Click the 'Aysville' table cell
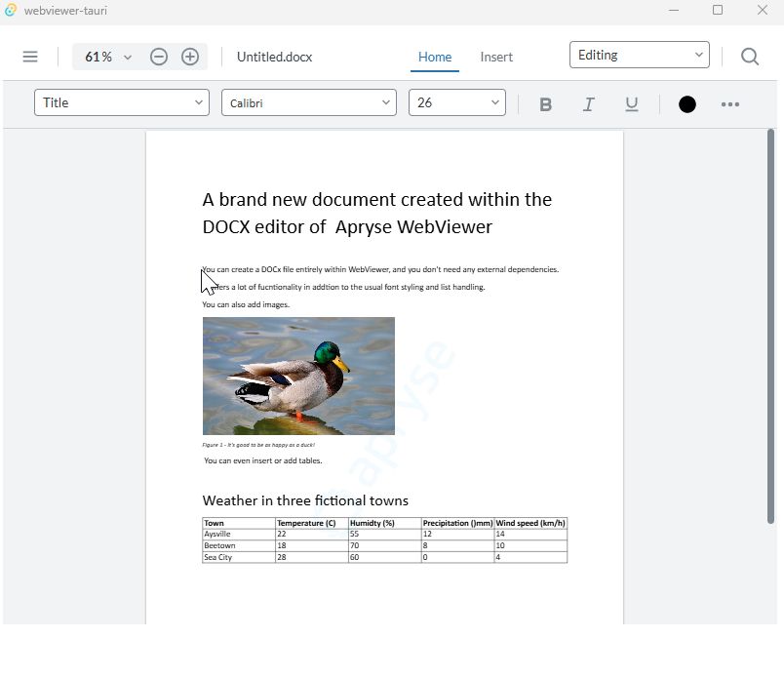 coord(239,534)
